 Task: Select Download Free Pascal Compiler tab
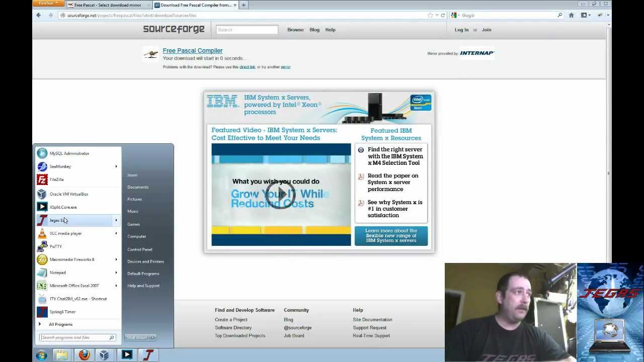196,5
